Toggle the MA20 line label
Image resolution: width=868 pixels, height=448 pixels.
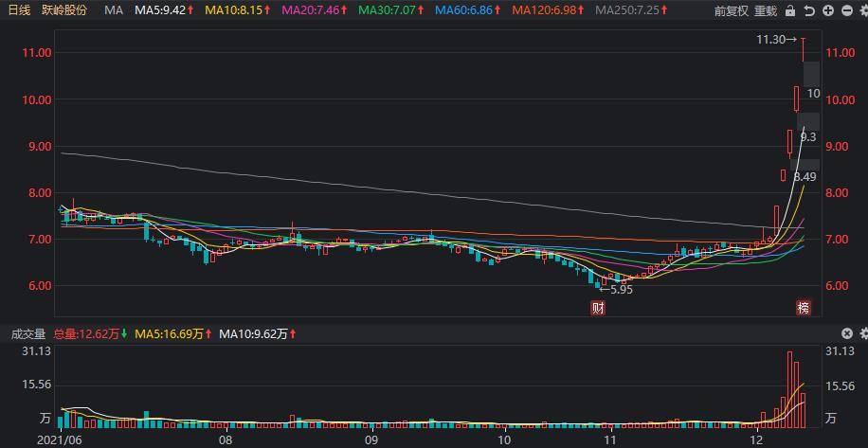[x=314, y=10]
